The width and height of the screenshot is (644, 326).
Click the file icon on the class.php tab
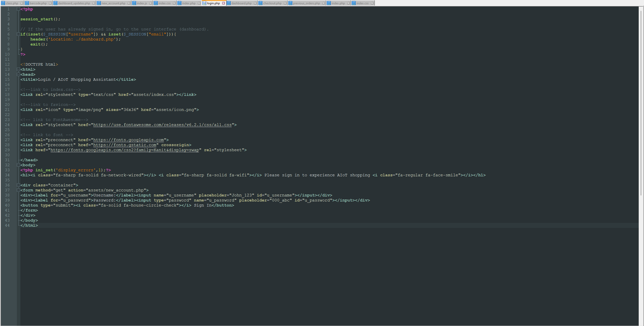pyautogui.click(x=3, y=3)
